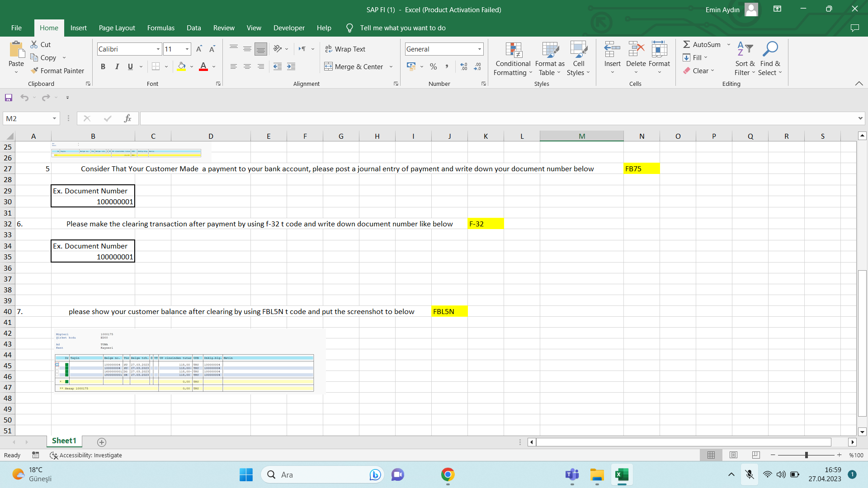The height and width of the screenshot is (488, 868).
Task: Click the Save icon in quick access toolbar
Action: [x=9, y=98]
